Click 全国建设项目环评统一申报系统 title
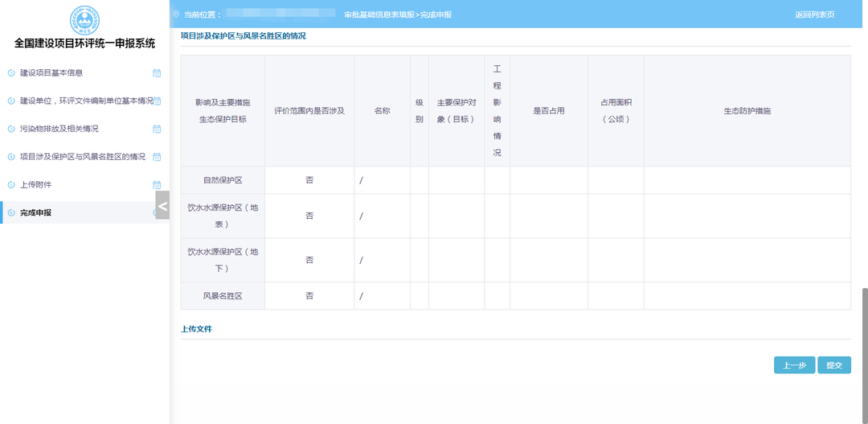 pyautogui.click(x=84, y=43)
